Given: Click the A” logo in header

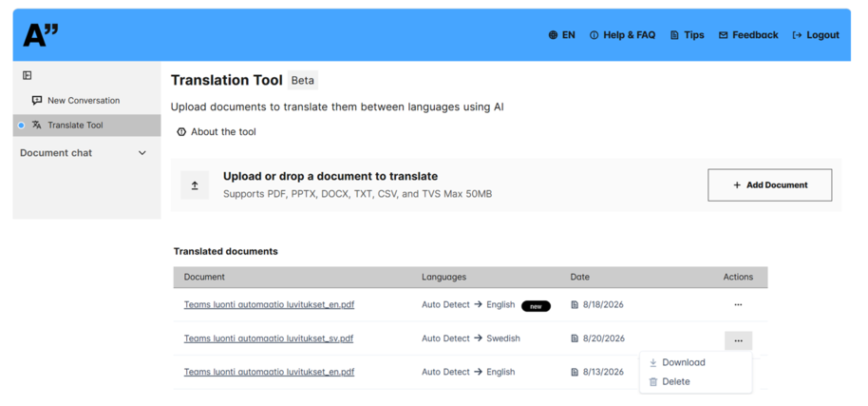Looking at the screenshot, I should pos(41,35).
